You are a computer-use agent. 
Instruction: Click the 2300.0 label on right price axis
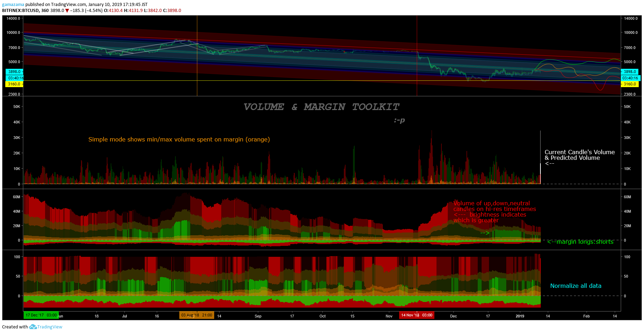click(630, 94)
